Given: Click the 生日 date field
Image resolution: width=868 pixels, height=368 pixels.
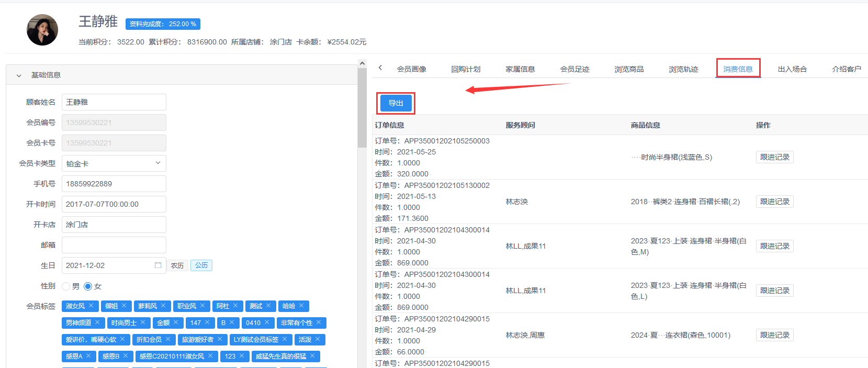Looking at the screenshot, I should click(x=114, y=265).
